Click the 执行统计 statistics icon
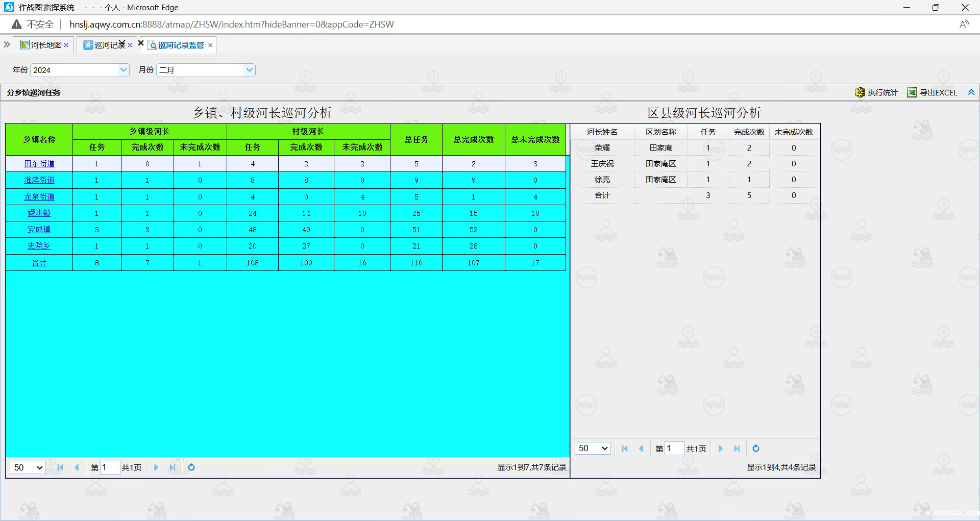 (860, 92)
